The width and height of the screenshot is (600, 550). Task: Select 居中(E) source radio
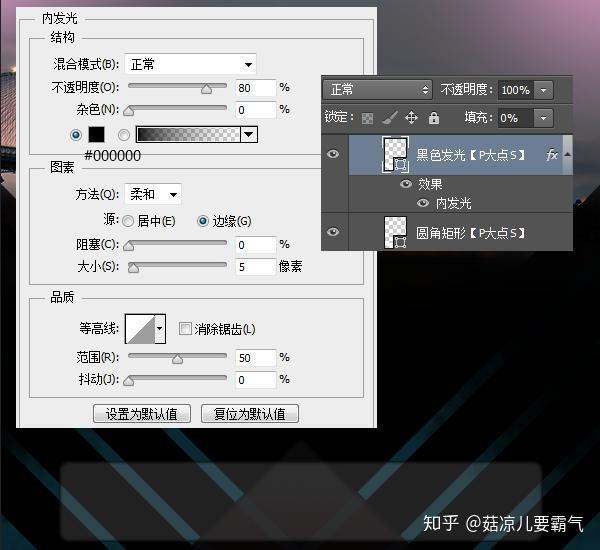click(x=128, y=221)
